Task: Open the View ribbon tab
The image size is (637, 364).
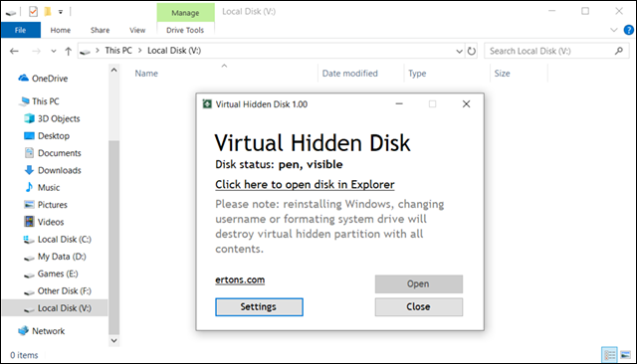Action: tap(137, 30)
